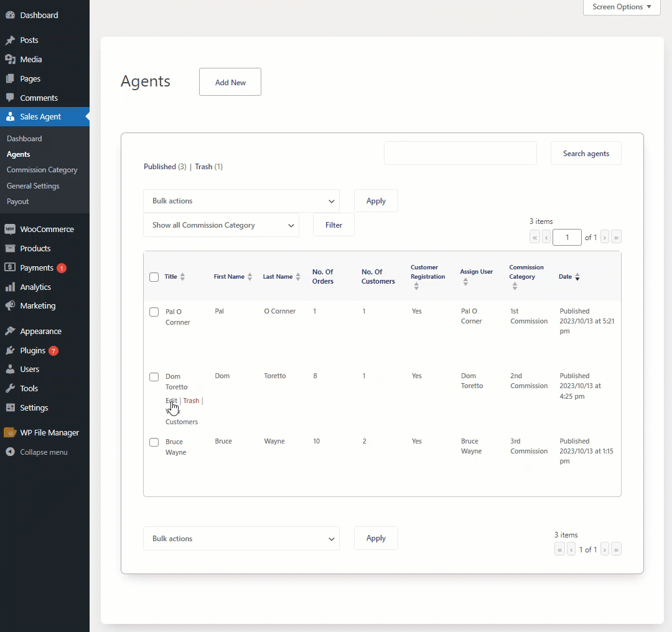Viewport: 672px width, 632px height.
Task: Check the Bruce Wayne row checkbox
Action: coord(154,442)
